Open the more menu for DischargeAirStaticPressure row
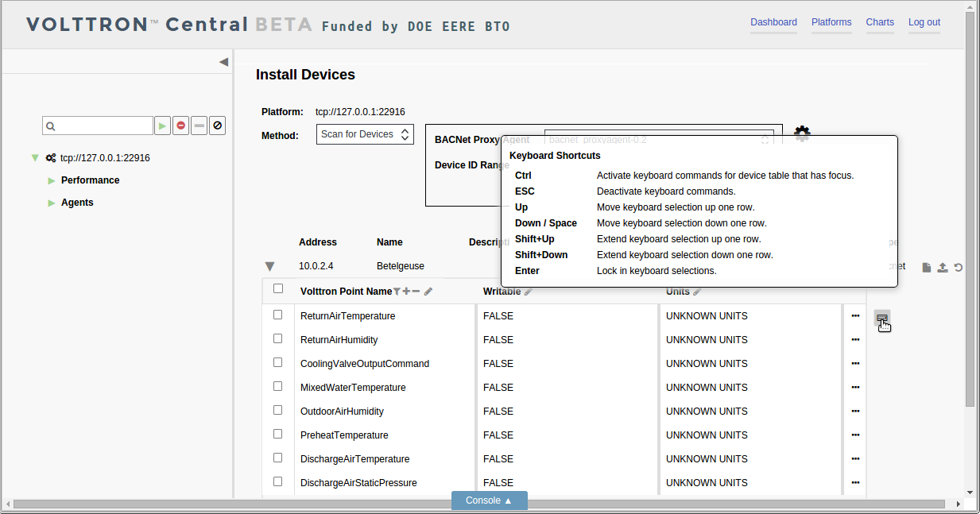Image resolution: width=980 pixels, height=514 pixels. click(855, 483)
